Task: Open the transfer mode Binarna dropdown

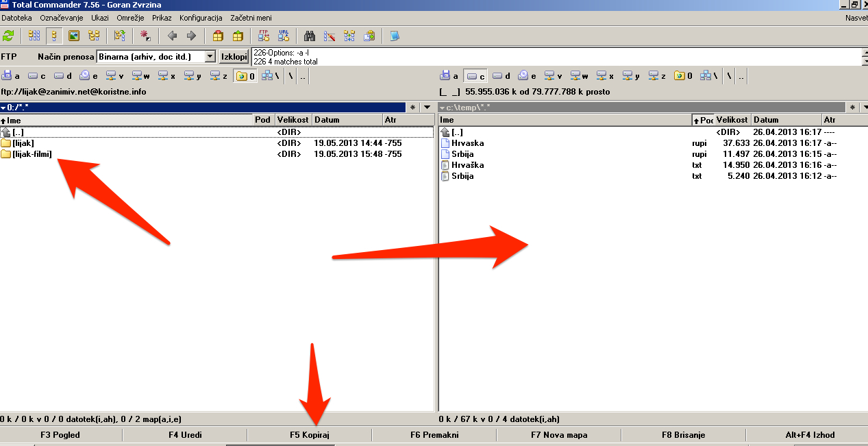Action: 210,57
